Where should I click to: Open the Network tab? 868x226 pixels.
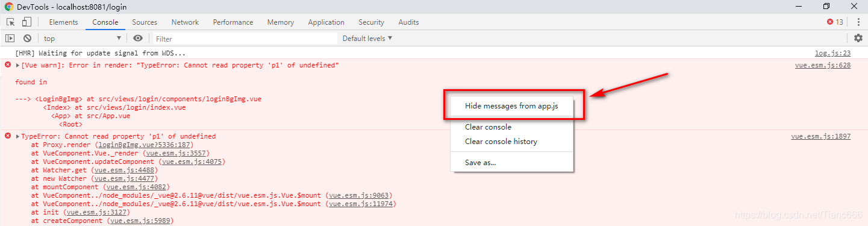tap(185, 22)
